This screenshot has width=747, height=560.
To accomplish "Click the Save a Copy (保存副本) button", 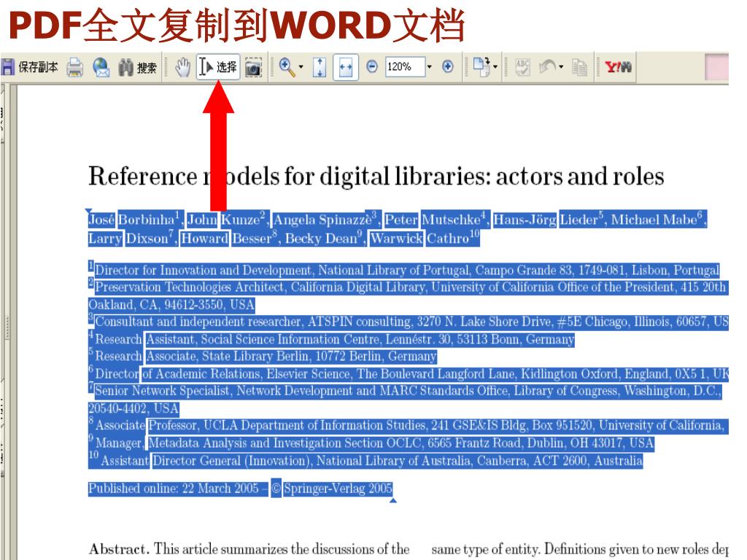I will pyautogui.click(x=29, y=67).
